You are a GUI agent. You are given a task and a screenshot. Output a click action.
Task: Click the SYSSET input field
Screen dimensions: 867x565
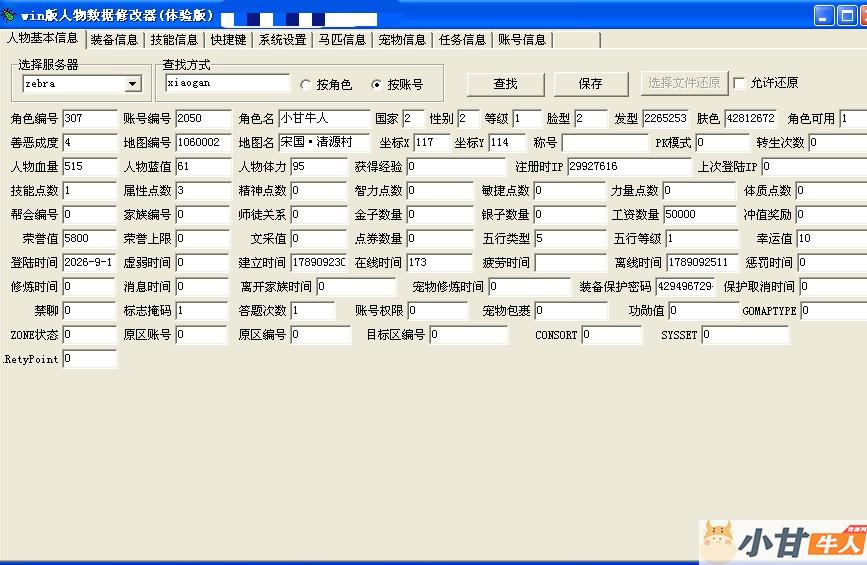745,335
